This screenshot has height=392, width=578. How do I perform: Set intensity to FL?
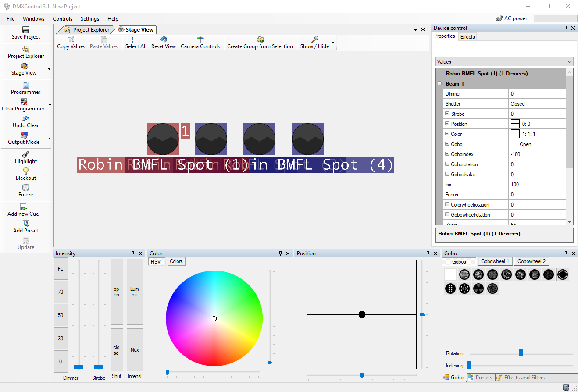(x=61, y=269)
